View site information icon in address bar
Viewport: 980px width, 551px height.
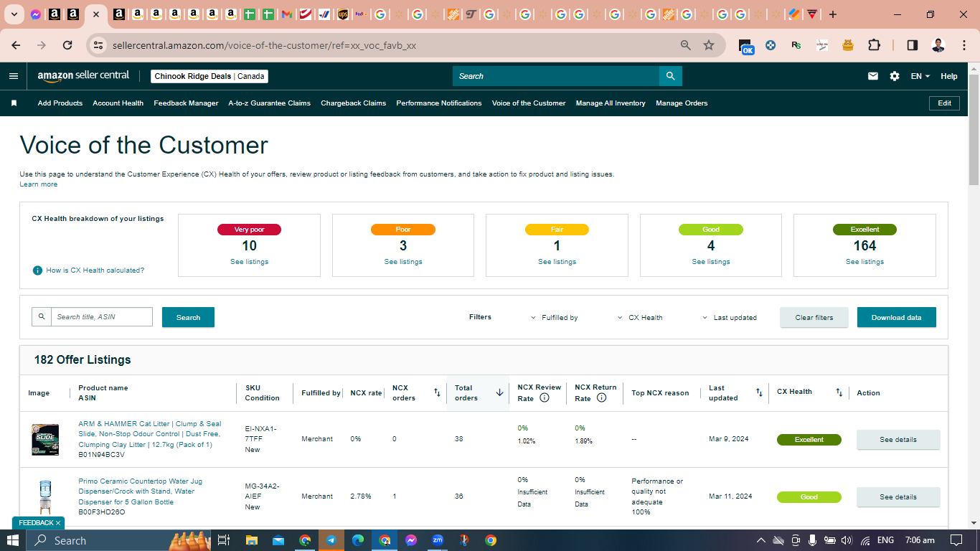click(x=98, y=45)
